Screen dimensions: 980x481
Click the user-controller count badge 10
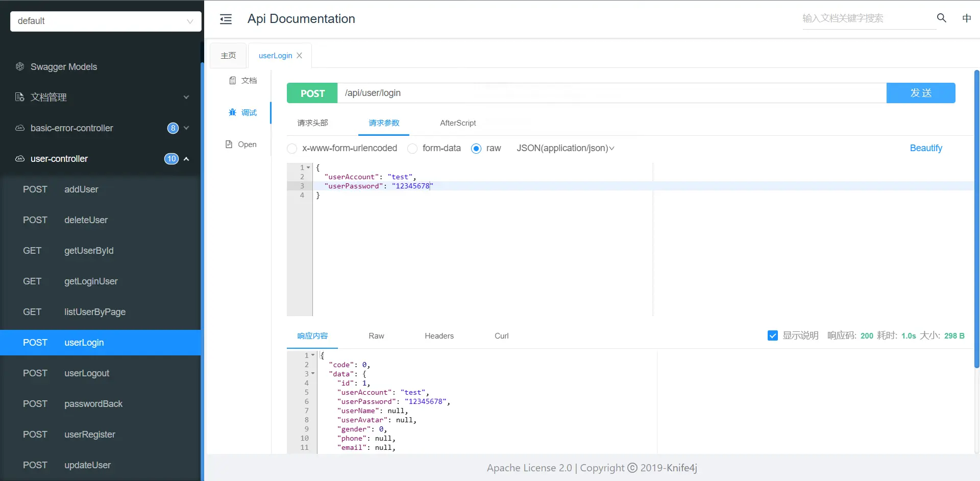171,159
